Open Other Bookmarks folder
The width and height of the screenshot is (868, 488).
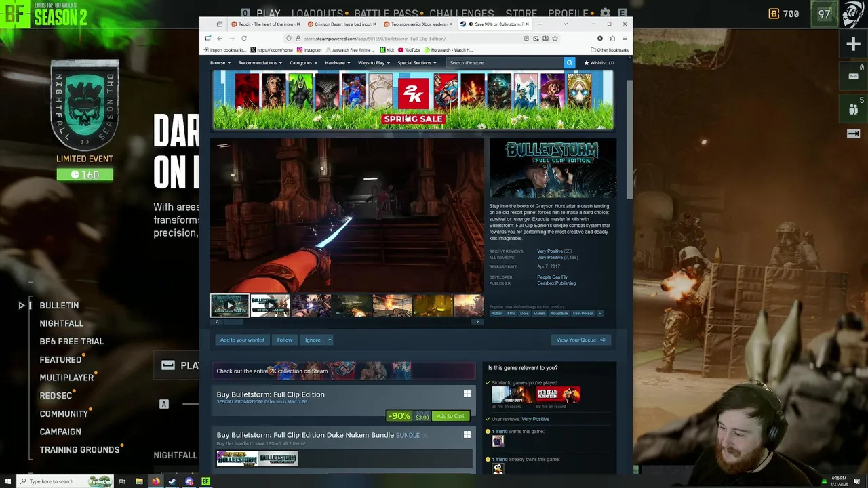click(x=610, y=49)
